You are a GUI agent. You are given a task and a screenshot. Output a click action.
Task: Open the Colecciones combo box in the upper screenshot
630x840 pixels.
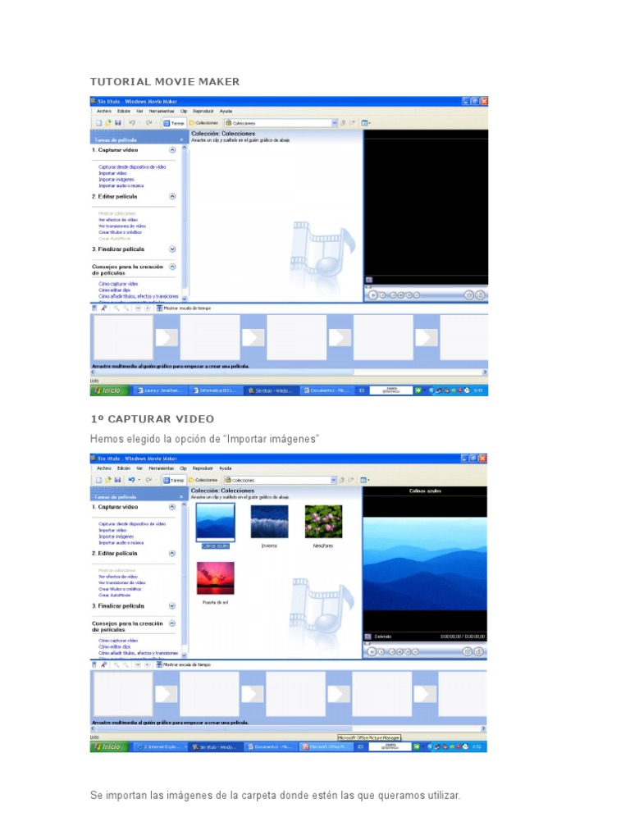[281, 123]
